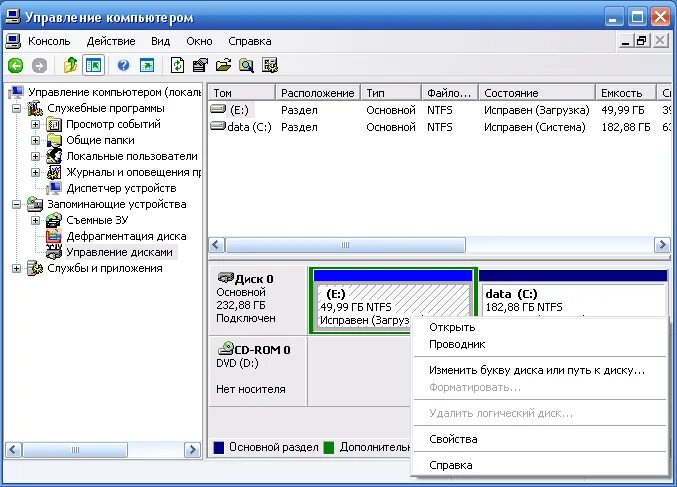This screenshot has height=487, width=677.
Task: Click the Общие папки folder icon
Action: point(54,141)
